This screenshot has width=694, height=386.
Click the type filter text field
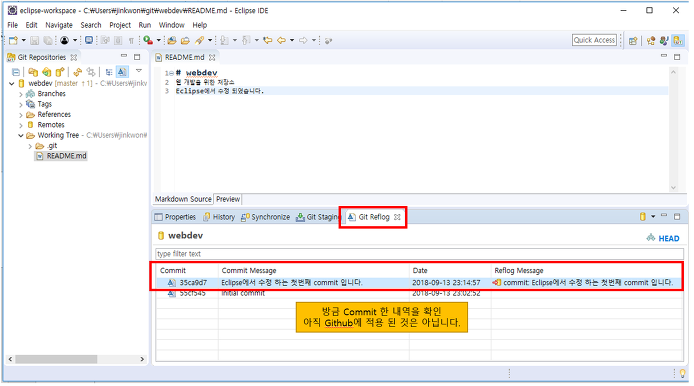419,254
